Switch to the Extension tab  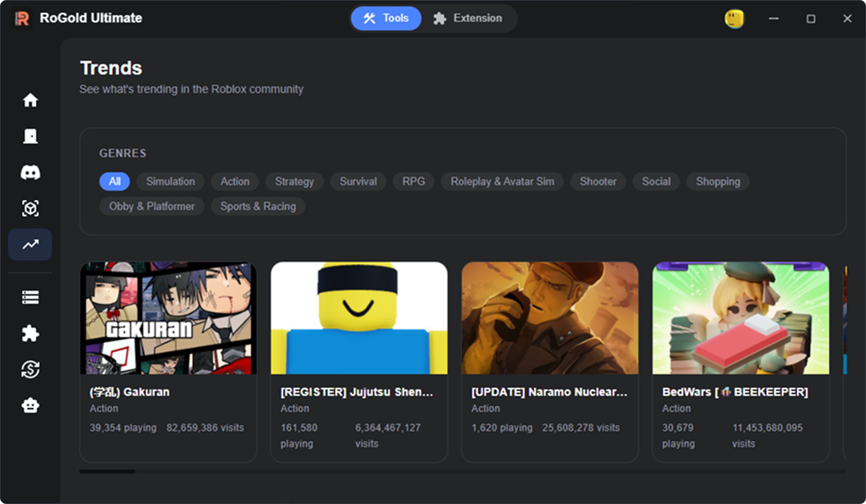coord(467,18)
